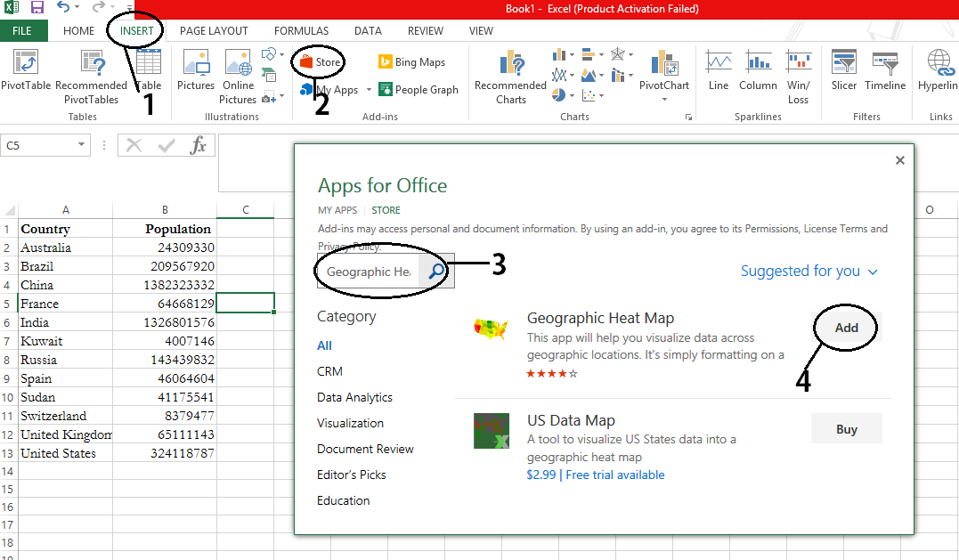Click Buy for US Data Map

tap(846, 429)
